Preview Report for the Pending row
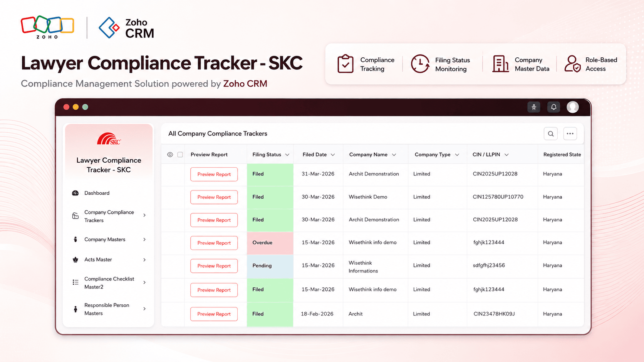 tap(214, 266)
